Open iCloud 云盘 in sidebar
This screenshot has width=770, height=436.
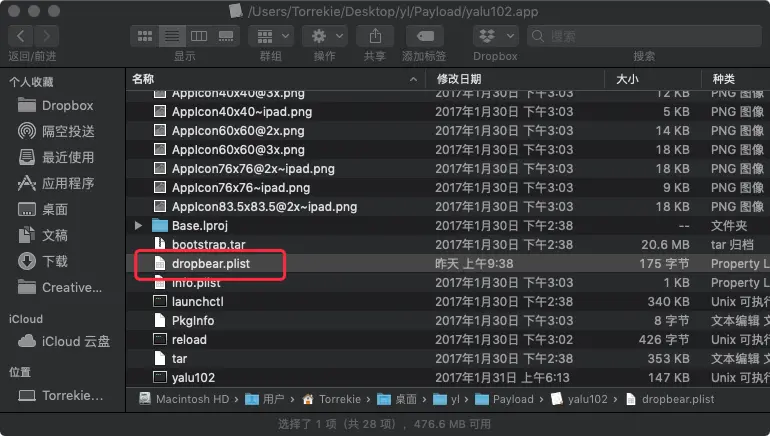tap(64, 341)
